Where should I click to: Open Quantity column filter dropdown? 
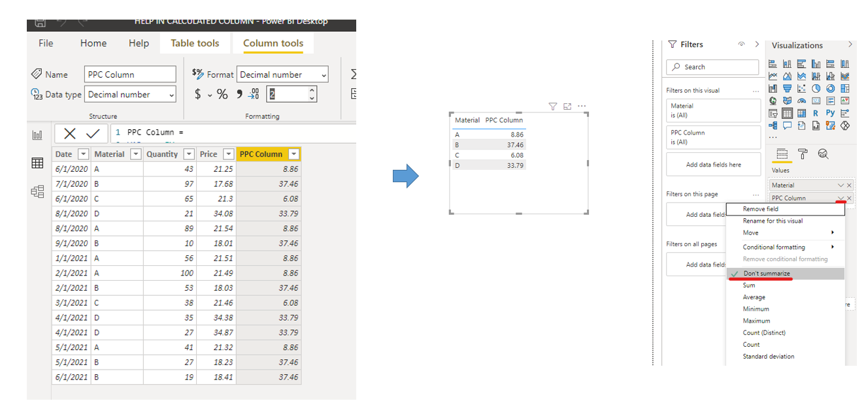(x=188, y=155)
